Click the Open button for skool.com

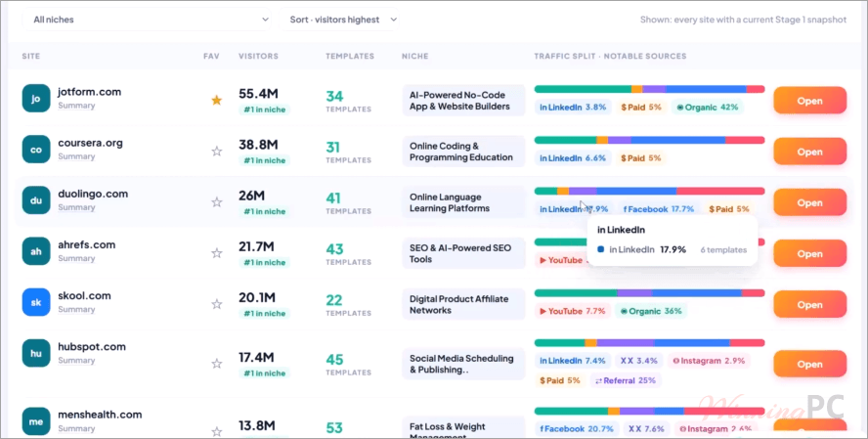(810, 304)
